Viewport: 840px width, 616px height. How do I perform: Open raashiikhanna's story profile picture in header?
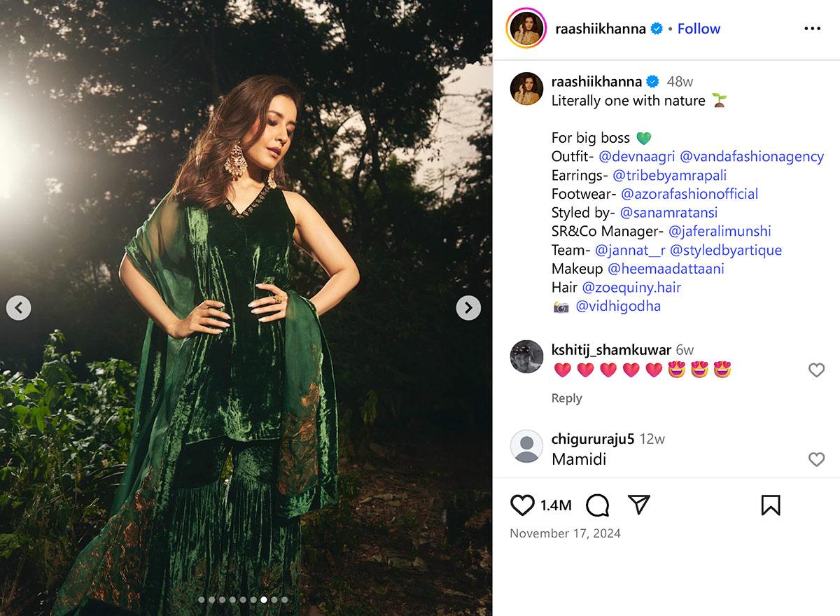click(526, 28)
